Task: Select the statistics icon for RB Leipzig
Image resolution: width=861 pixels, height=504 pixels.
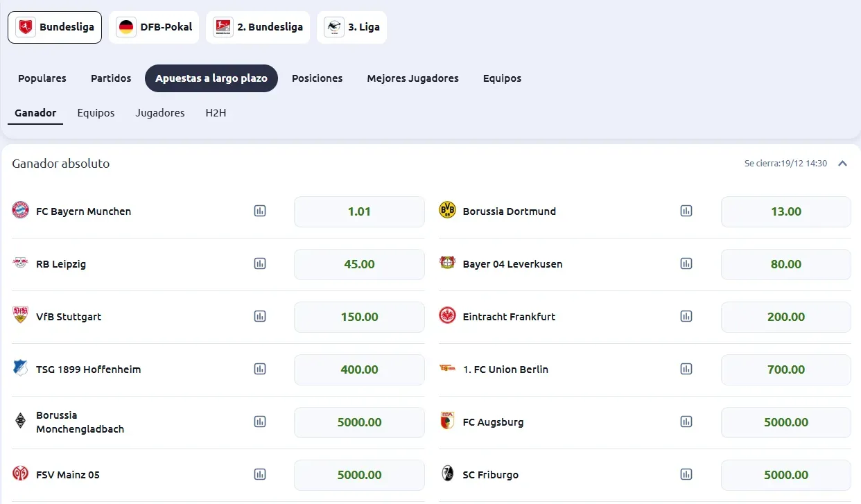Action: pyautogui.click(x=260, y=263)
